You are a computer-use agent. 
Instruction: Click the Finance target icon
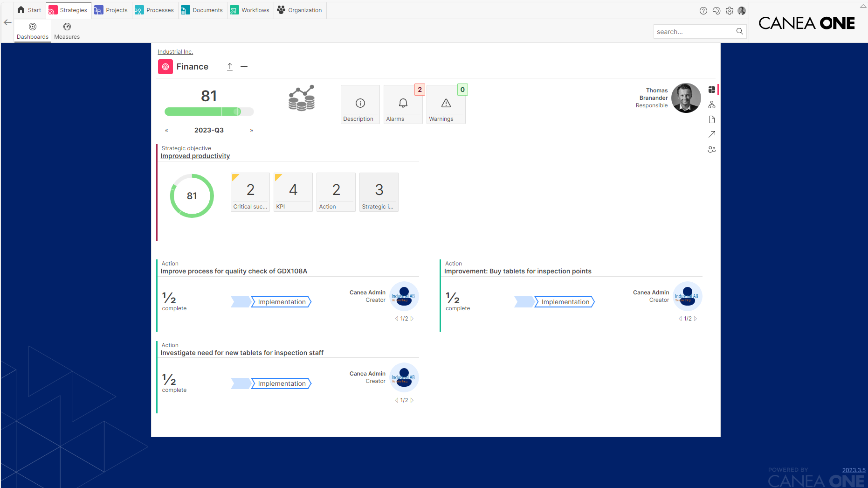tap(165, 67)
